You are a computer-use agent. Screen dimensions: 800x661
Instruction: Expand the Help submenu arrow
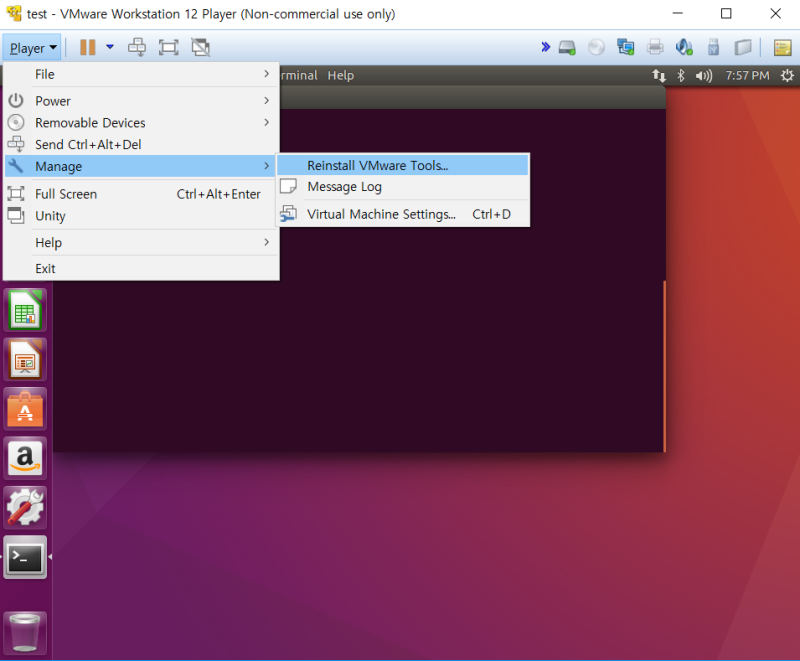[267, 242]
